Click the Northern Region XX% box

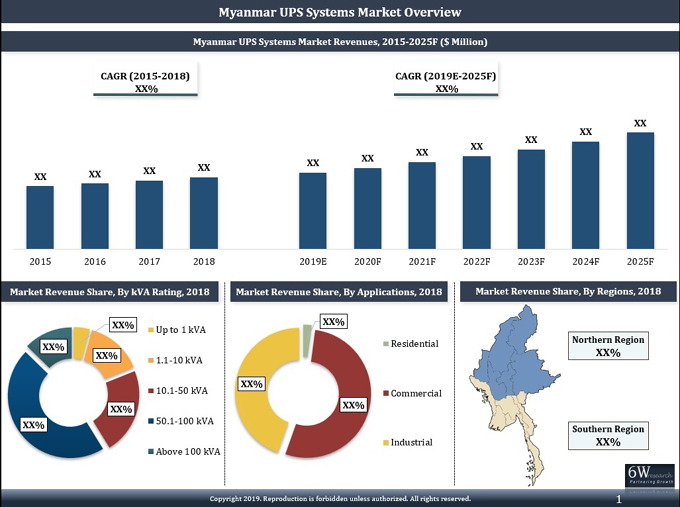(608, 346)
